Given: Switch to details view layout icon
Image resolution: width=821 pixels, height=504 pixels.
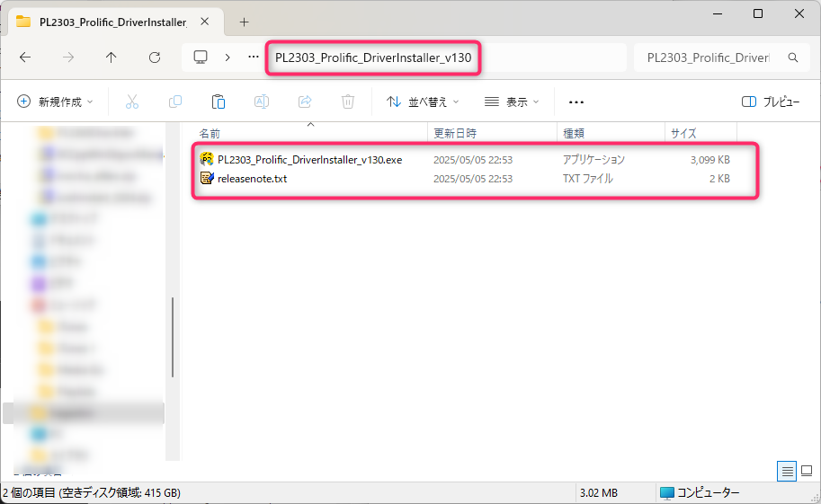Looking at the screenshot, I should [787, 472].
